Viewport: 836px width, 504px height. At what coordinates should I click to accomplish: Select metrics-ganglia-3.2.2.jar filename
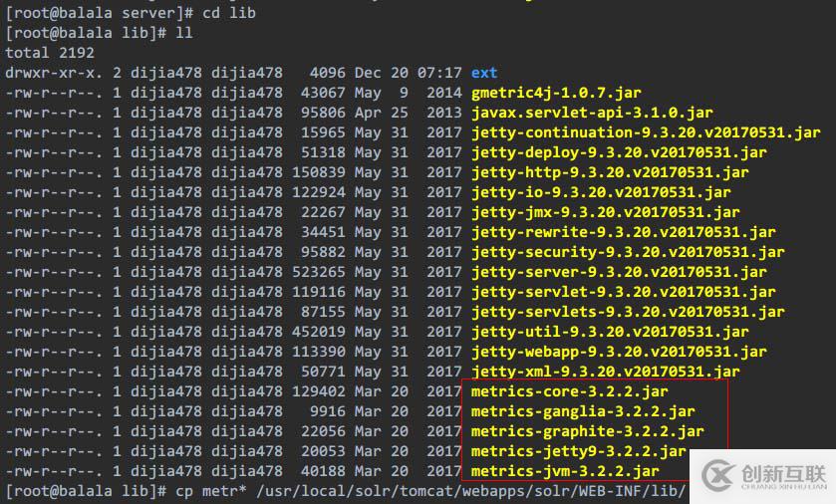pos(583,411)
